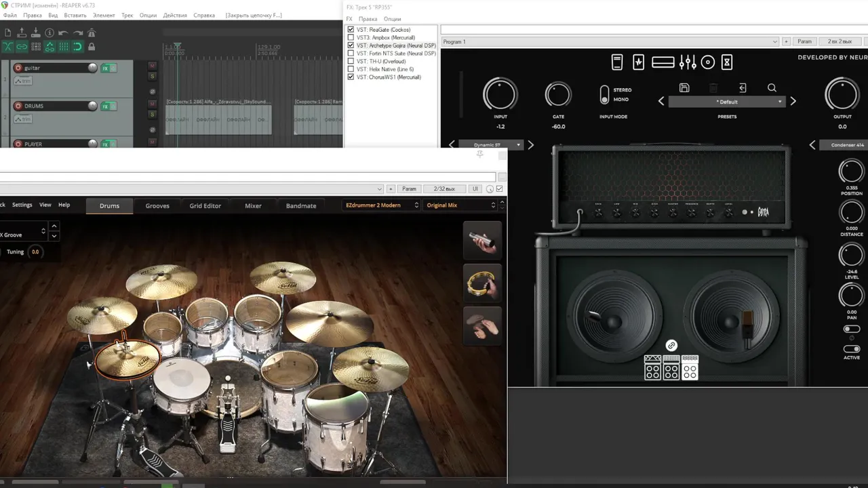
Task: Toggle the Locking padlock icon
Action: pos(92,47)
